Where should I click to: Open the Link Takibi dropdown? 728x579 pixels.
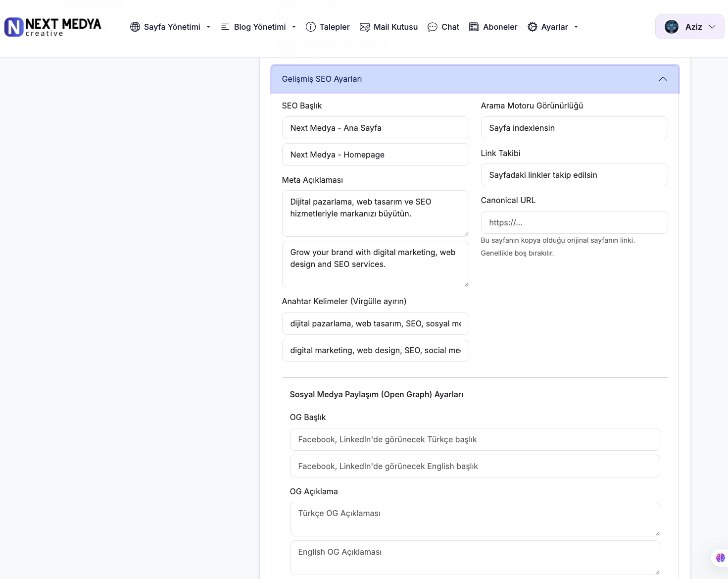(x=574, y=175)
